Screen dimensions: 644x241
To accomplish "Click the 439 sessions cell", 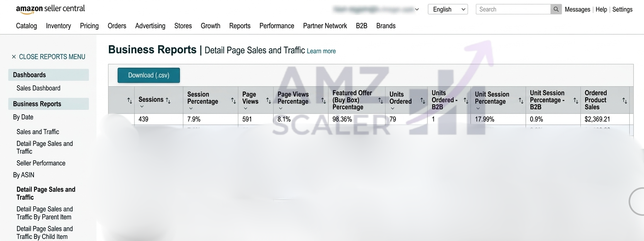I will pyautogui.click(x=159, y=119).
